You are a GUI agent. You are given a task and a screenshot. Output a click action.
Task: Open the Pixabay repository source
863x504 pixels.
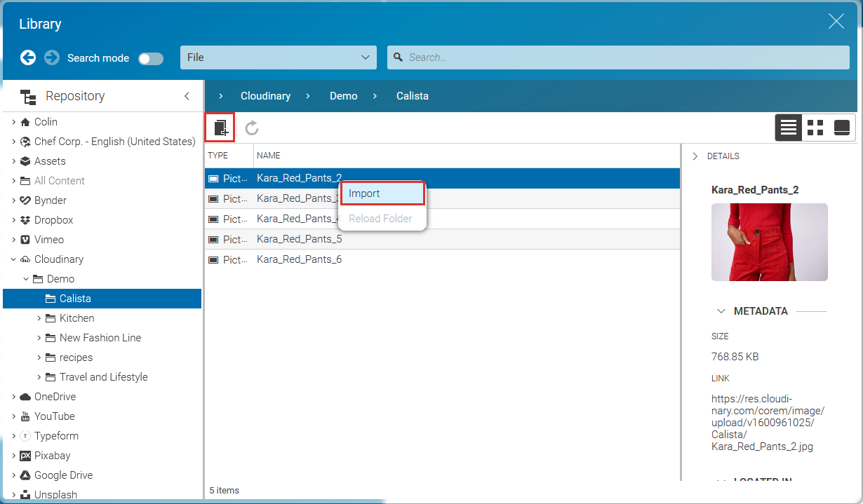53,455
